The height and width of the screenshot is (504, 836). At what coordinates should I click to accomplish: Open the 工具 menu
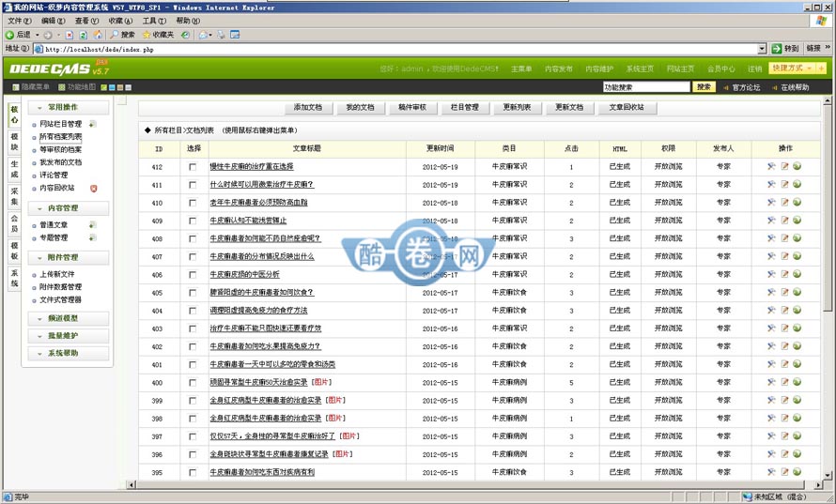click(153, 21)
